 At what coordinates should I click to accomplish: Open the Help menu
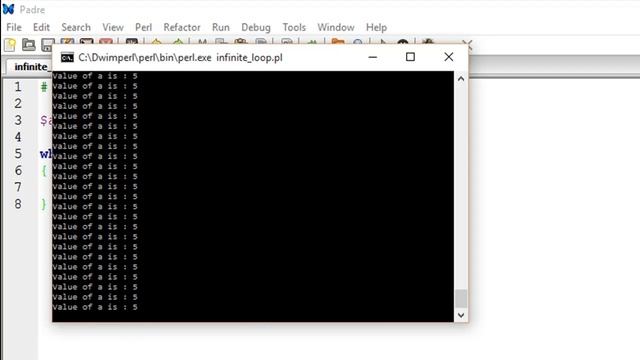pos(376,27)
